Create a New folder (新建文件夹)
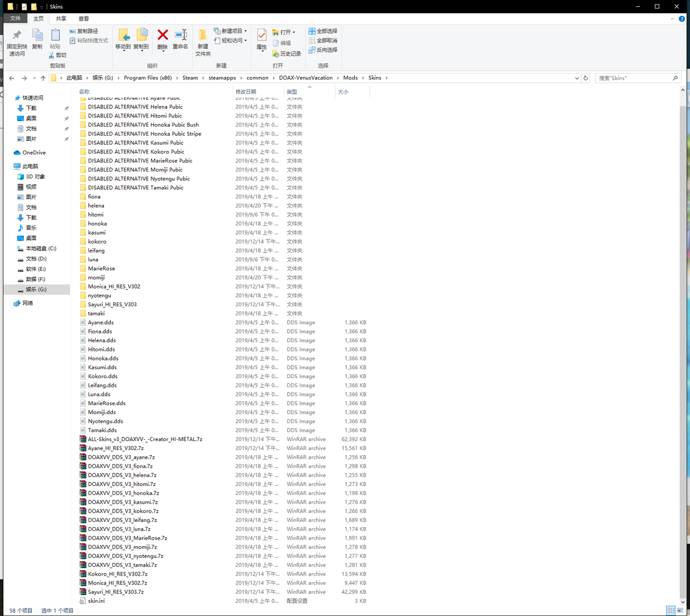 pyautogui.click(x=203, y=42)
